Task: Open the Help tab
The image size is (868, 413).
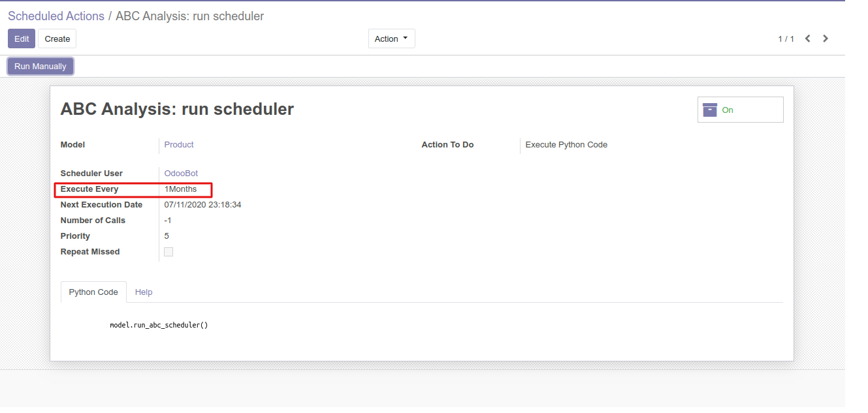Action: point(144,292)
